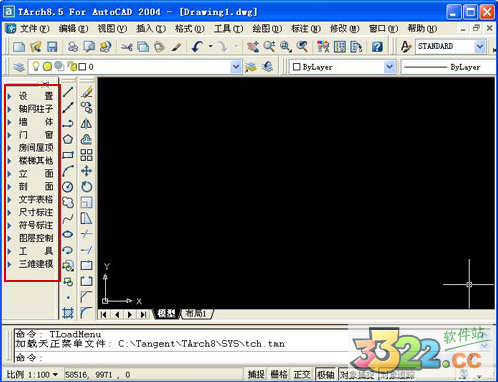
Task: Open the 标注(N) menu
Action: [x=306, y=29]
